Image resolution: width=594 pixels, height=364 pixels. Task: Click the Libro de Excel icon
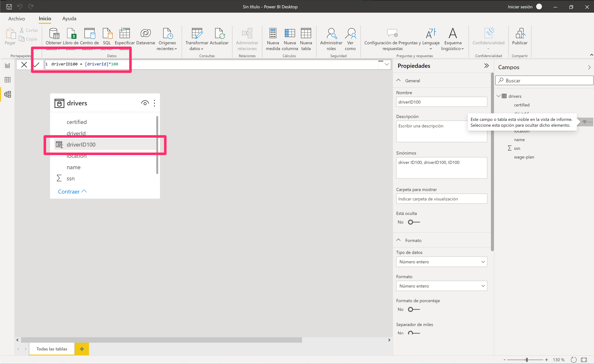pyautogui.click(x=71, y=33)
